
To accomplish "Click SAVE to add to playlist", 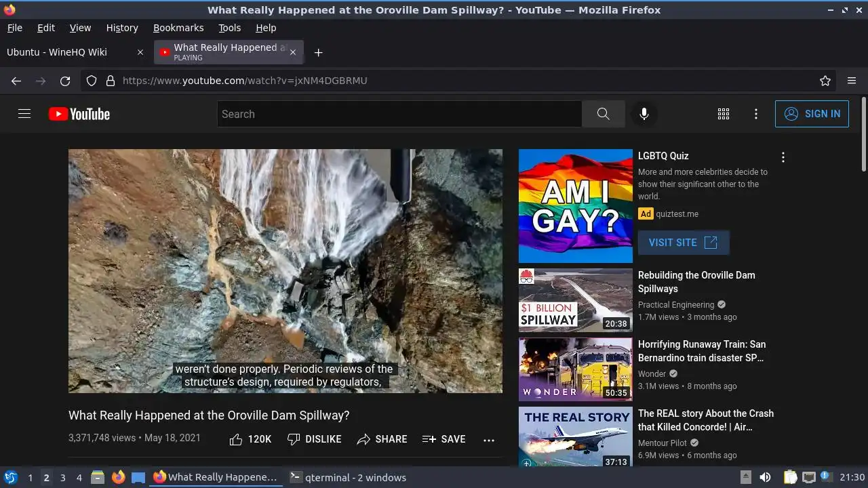I will [x=443, y=439].
